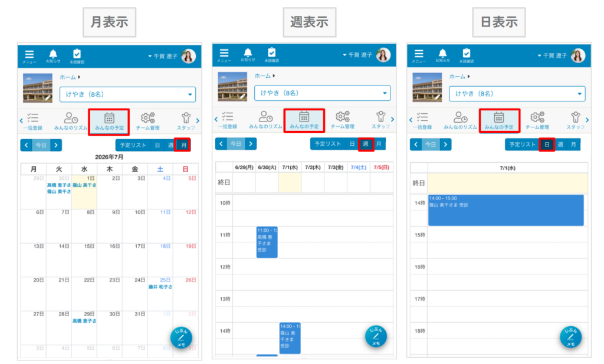Switch to 月 view in month panel

(x=183, y=145)
